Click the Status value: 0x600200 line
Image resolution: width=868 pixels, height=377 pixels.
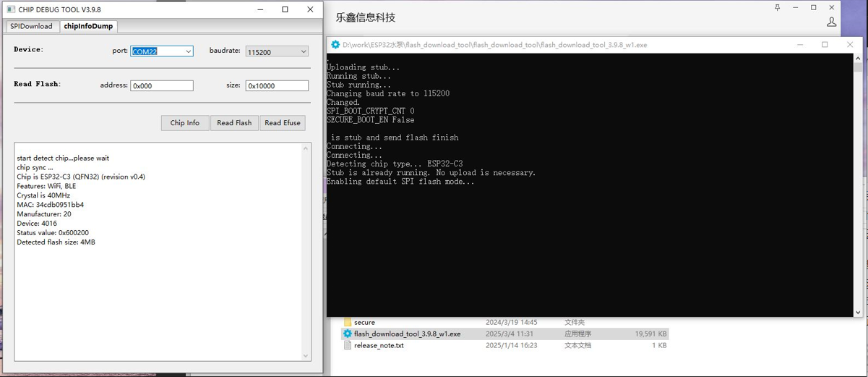53,233
